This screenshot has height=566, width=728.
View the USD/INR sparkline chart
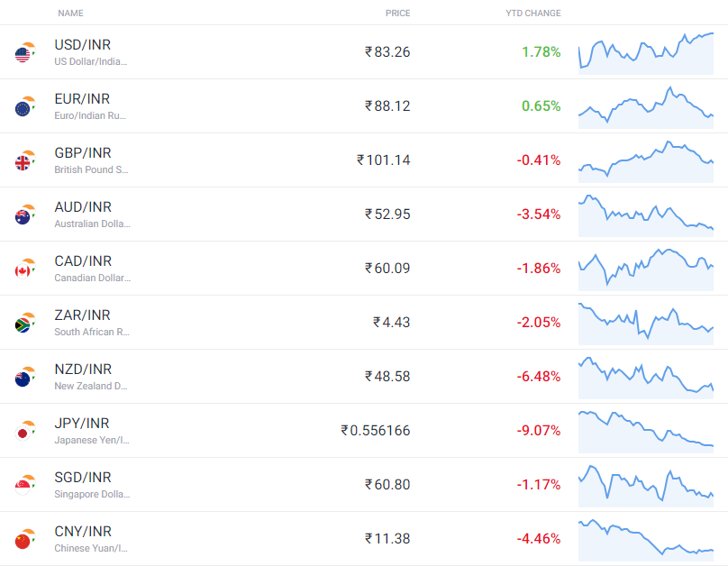click(646, 53)
